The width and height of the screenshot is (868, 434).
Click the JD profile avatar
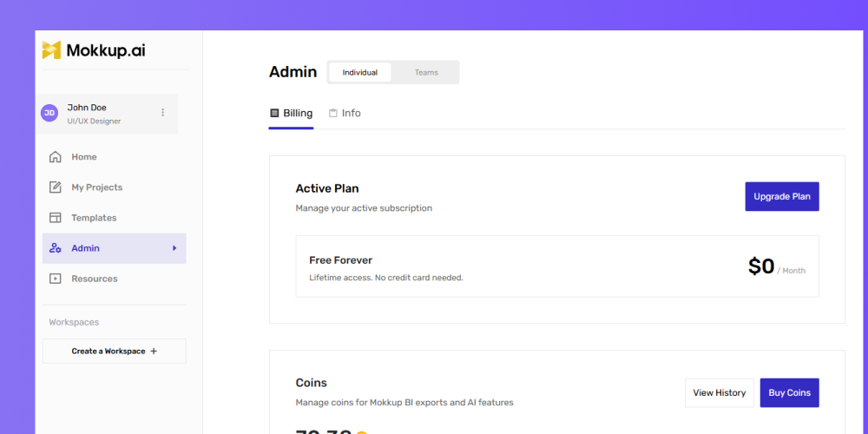point(49,113)
